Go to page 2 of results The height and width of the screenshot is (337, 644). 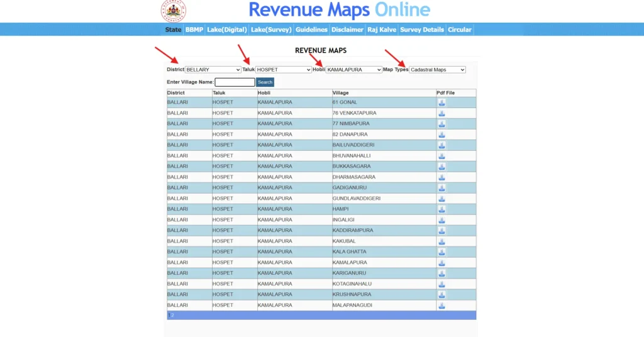coord(173,315)
